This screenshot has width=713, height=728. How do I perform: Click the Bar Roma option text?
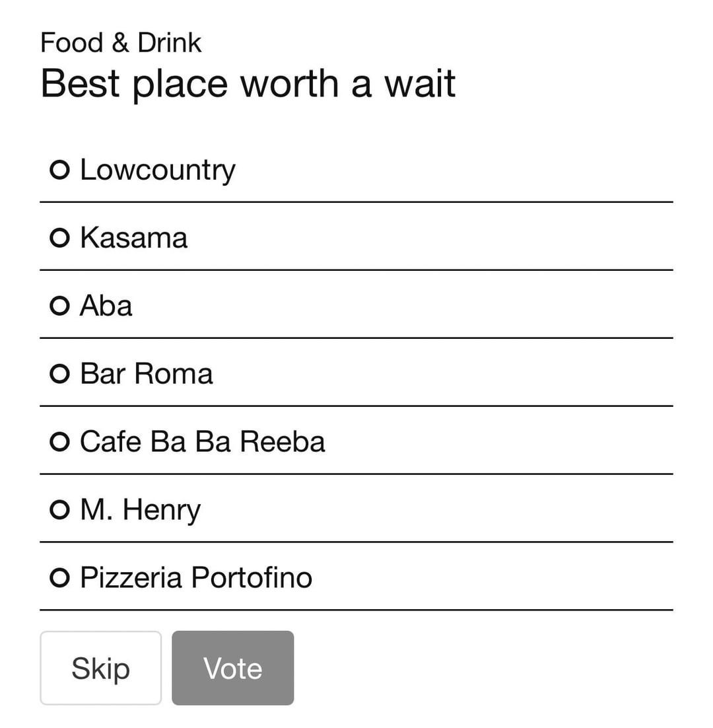(146, 374)
